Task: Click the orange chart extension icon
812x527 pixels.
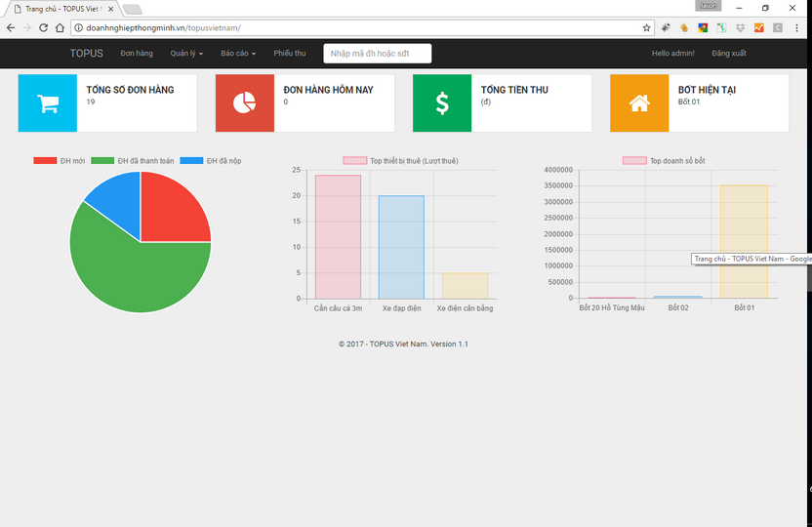Action: point(758,28)
